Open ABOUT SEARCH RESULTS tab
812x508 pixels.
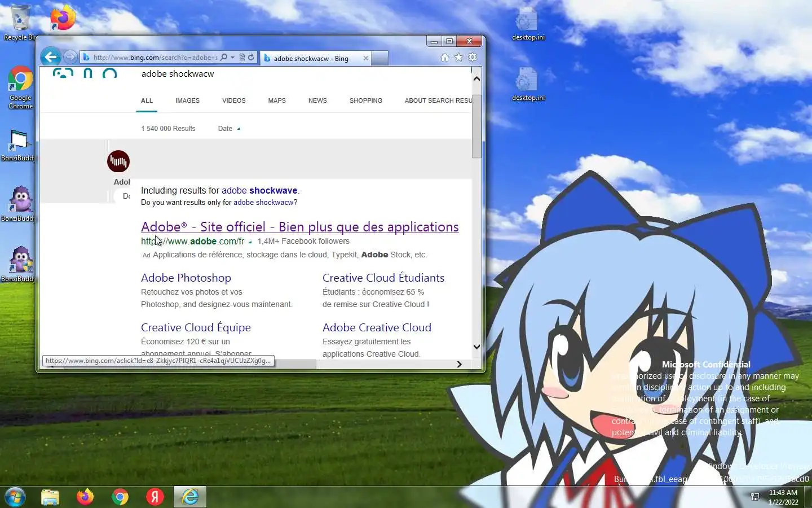(438, 100)
